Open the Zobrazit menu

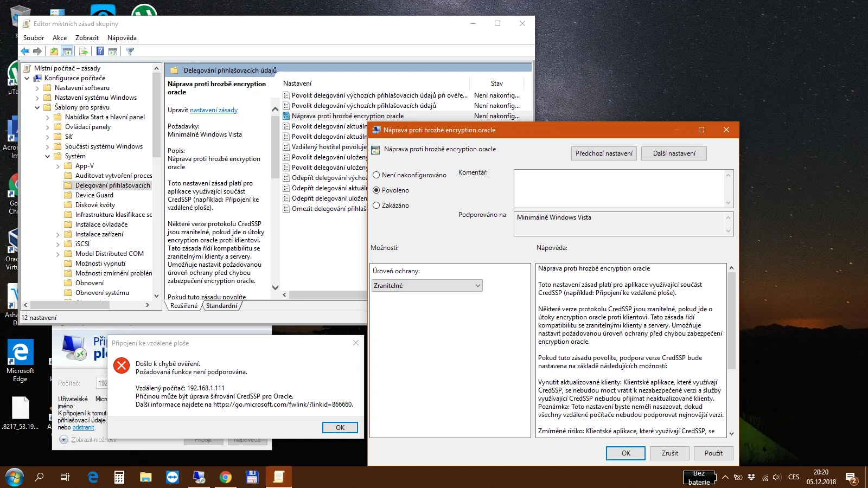pyautogui.click(x=87, y=38)
